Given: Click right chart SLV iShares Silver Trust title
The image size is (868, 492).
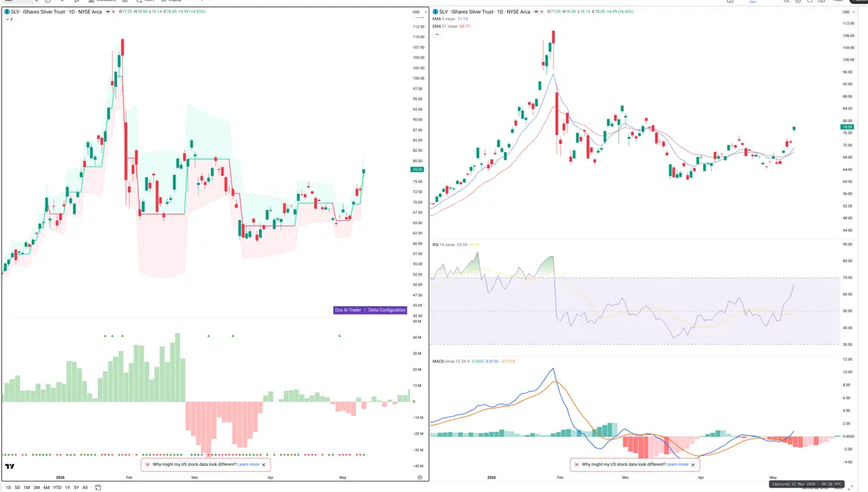Looking at the screenshot, I should point(485,12).
